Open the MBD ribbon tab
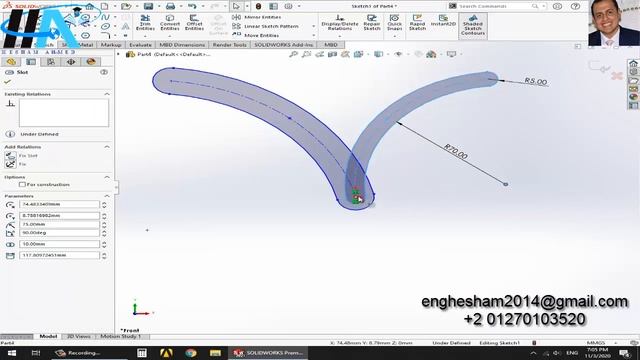Screen dimensions: 640x360 (331, 45)
